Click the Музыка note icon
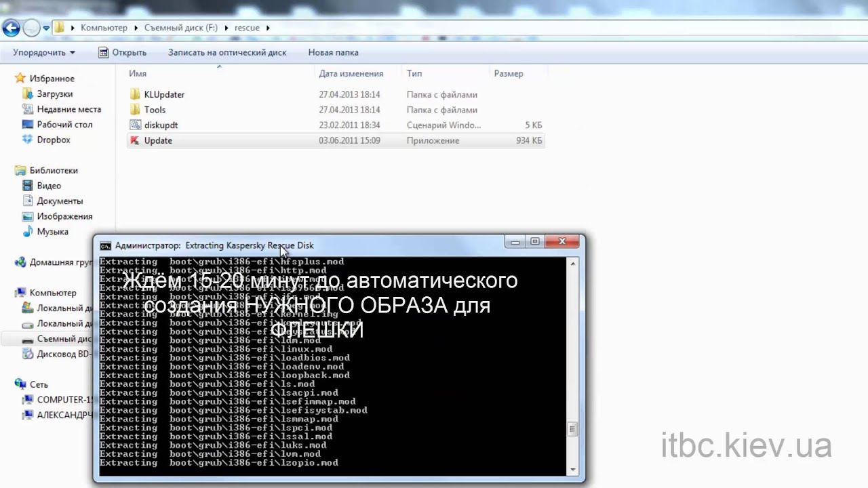The image size is (868, 488). point(28,232)
